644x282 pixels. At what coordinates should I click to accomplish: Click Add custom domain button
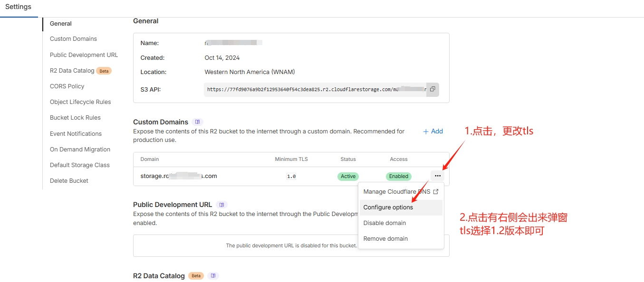coord(433,132)
